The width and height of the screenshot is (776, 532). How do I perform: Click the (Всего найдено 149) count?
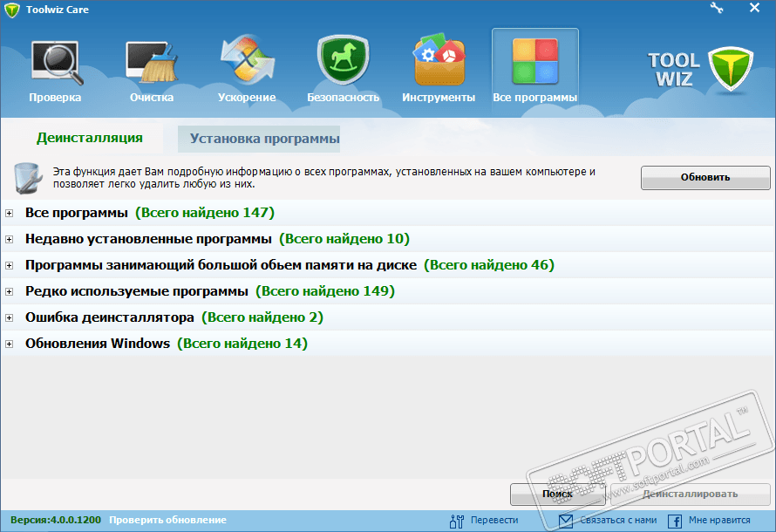[x=325, y=291]
